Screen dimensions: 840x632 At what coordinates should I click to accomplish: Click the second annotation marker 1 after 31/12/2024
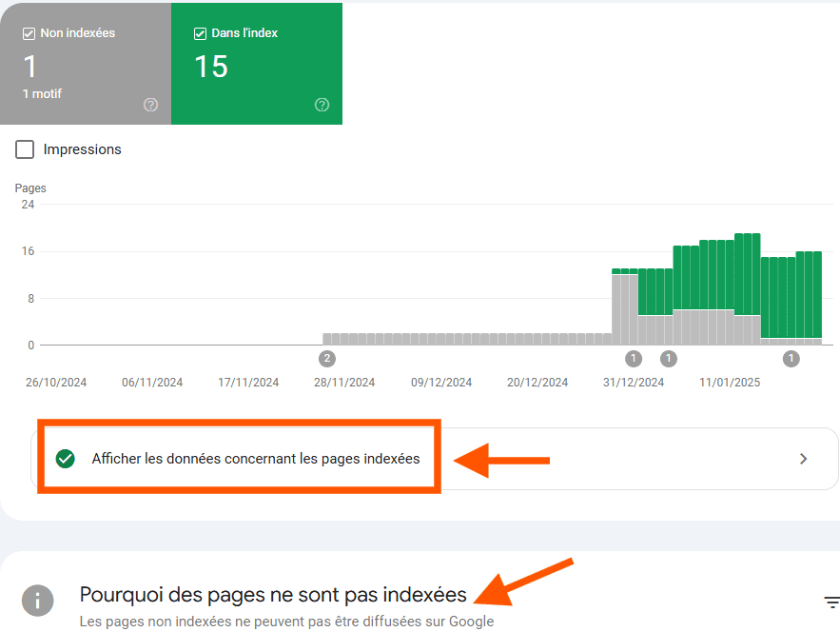(668, 359)
